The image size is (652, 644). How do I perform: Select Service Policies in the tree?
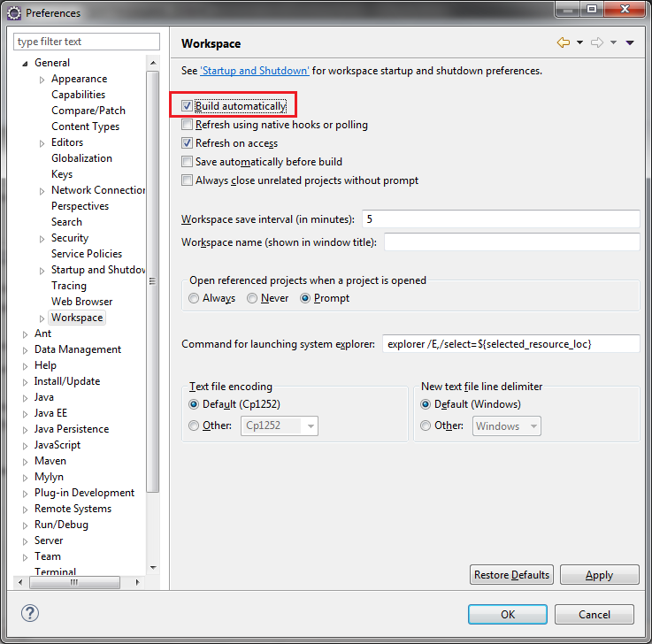(x=87, y=254)
